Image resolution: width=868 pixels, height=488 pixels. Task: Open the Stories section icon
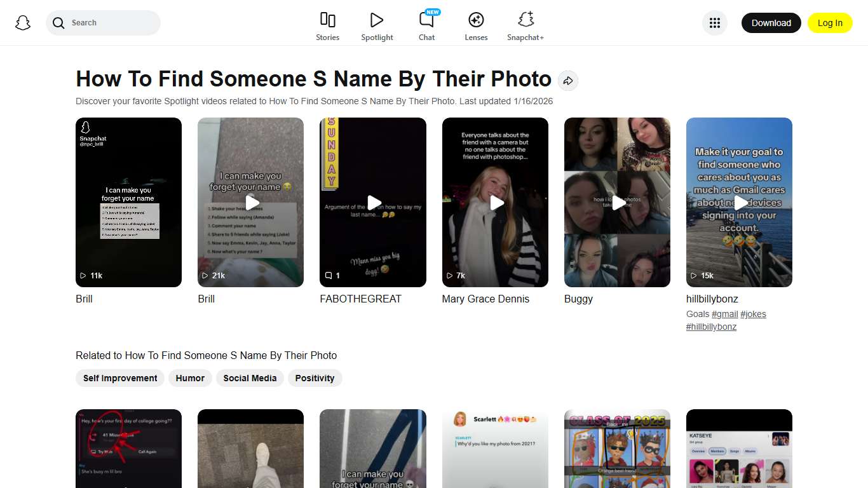point(327,20)
